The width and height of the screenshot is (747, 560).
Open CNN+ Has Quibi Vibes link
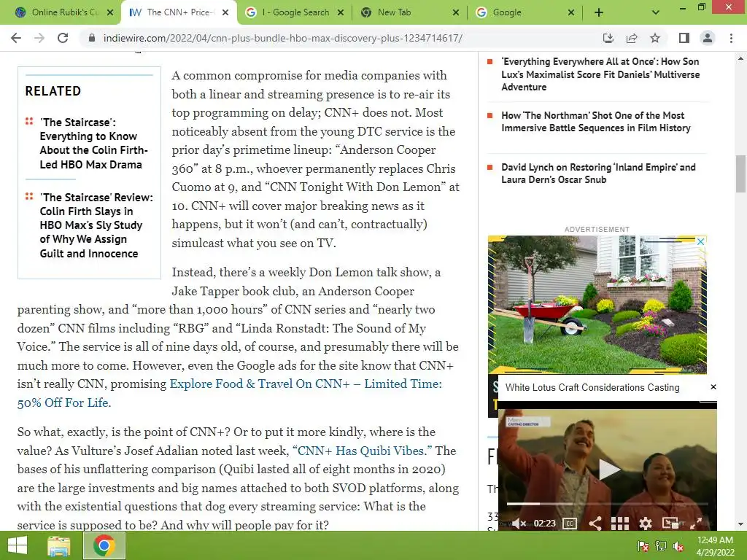[x=363, y=451]
